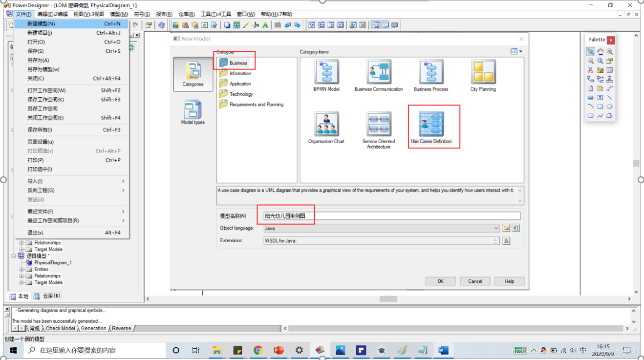644x360 pixels.
Task: Select the Zoom Out tool in Palette
Action: pos(591,61)
